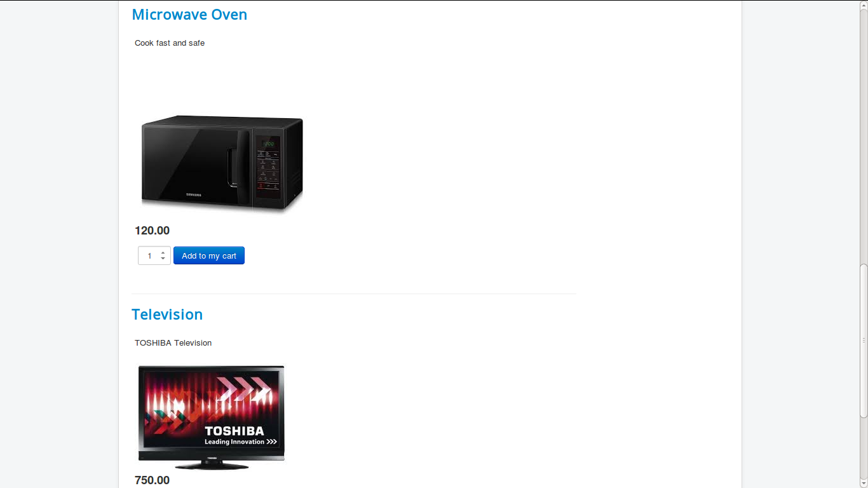The height and width of the screenshot is (488, 868).
Task: Open the Television product title link
Action: coord(167,315)
